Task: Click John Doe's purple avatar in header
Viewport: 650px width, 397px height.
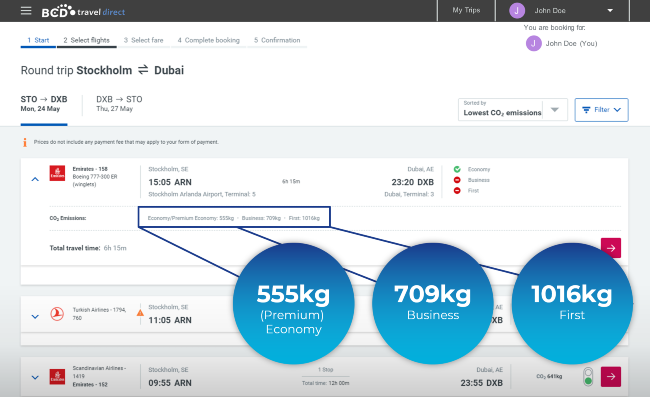Action: [517, 11]
